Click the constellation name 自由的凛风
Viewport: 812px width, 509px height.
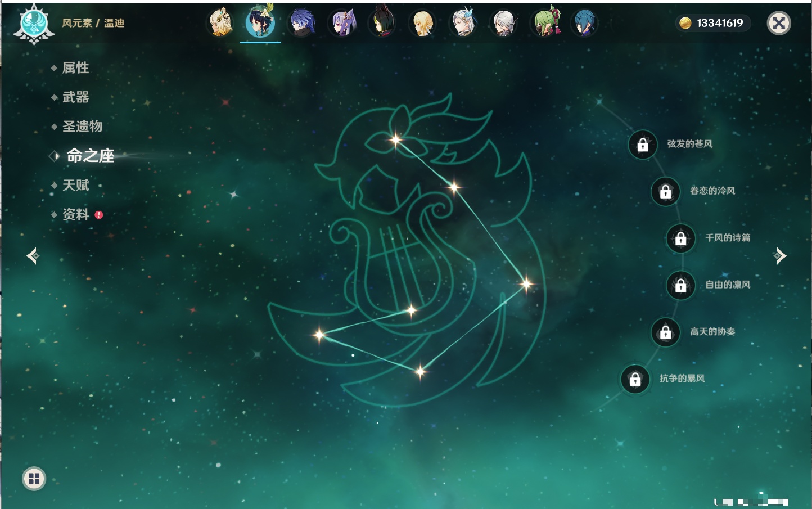pyautogui.click(x=728, y=285)
